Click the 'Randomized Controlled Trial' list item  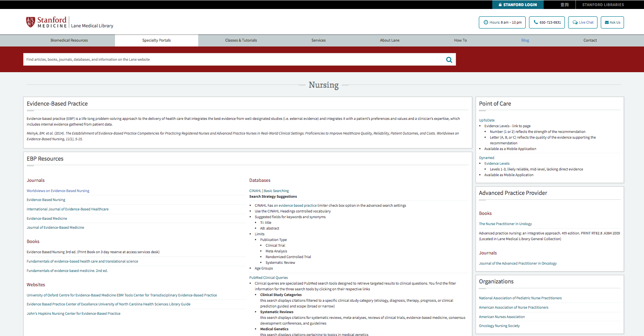tap(288, 257)
